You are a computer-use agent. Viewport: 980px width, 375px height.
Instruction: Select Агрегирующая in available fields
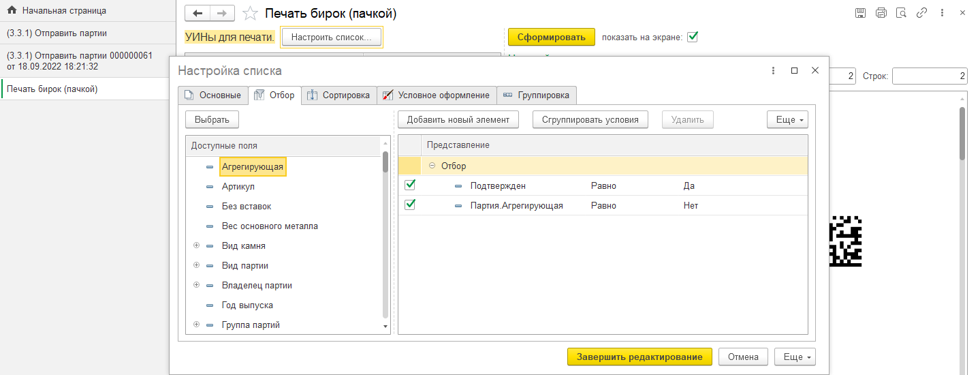pos(253,166)
